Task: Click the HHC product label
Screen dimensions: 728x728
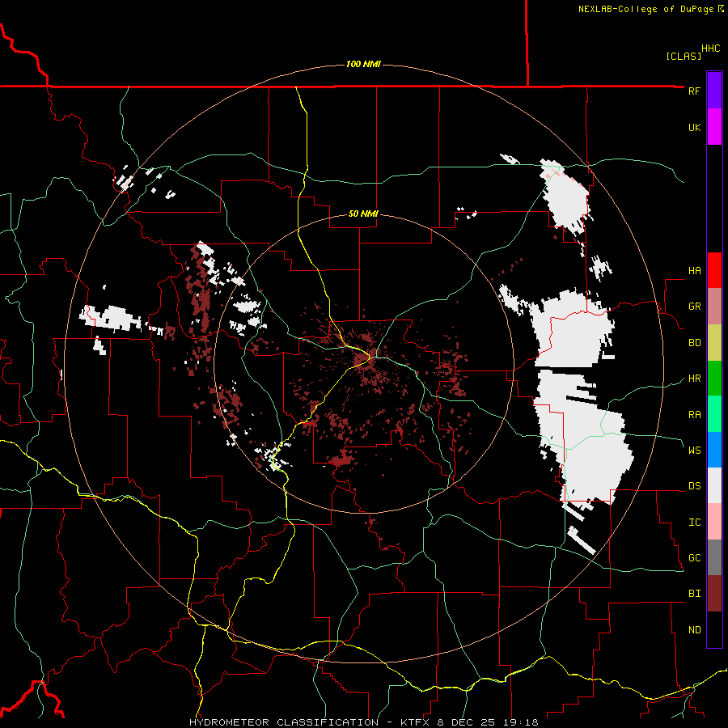Action: coord(711,49)
